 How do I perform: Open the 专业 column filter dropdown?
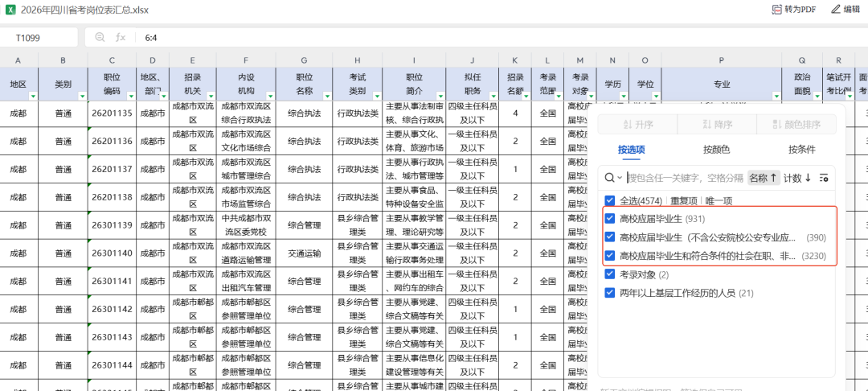[776, 97]
